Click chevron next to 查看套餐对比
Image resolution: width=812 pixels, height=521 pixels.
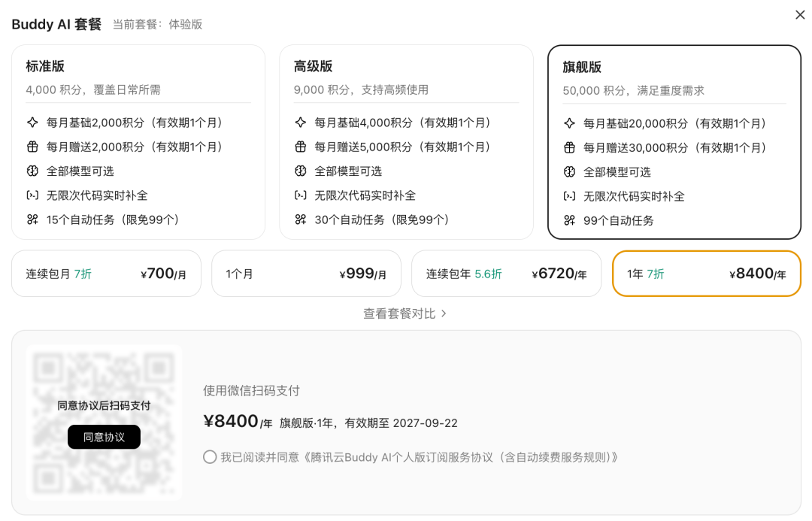444,314
